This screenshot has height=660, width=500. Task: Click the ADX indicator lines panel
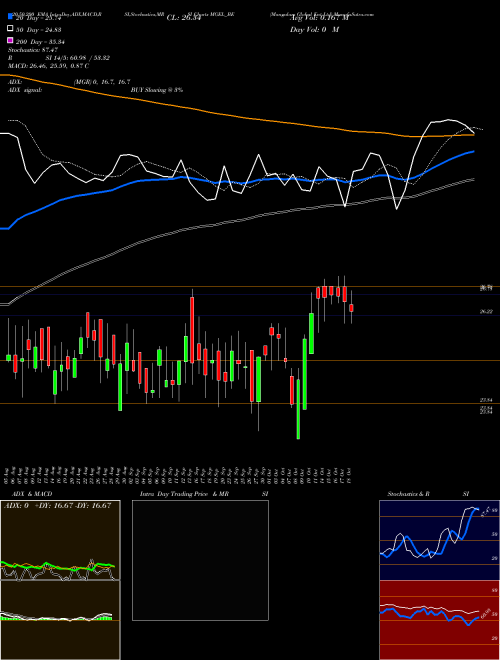point(60,540)
